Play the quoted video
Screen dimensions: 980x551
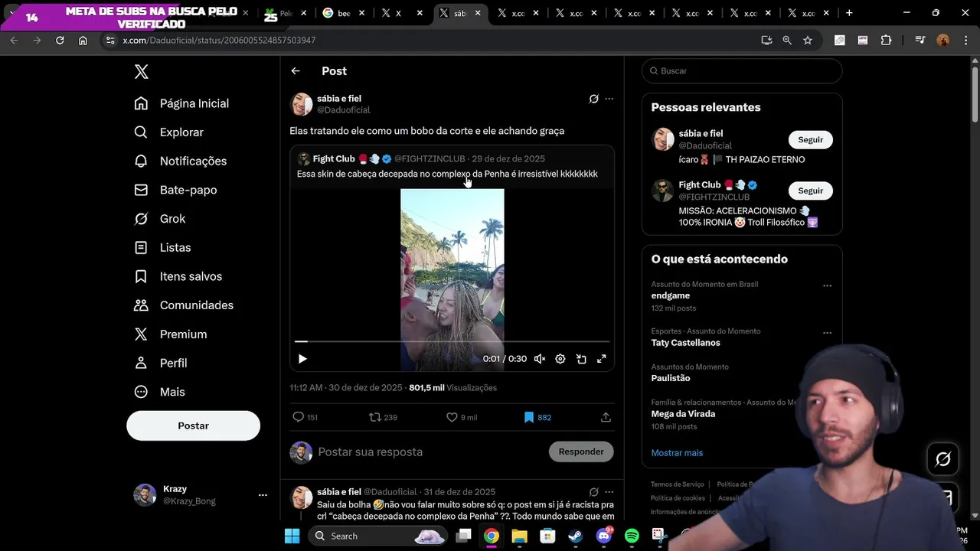click(x=302, y=359)
